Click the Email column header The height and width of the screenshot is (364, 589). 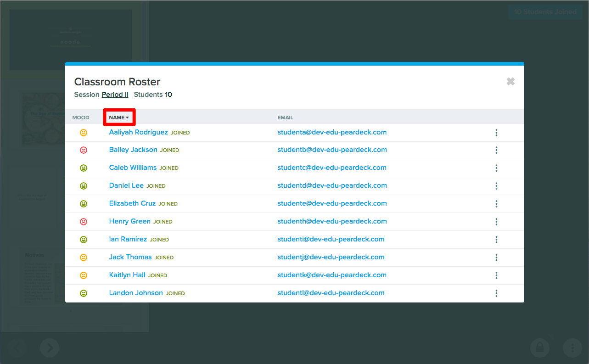coord(285,118)
